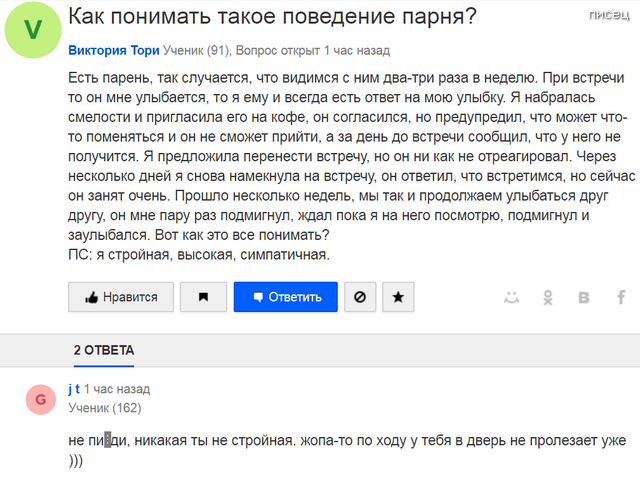This screenshot has width=640, height=481.
Task: Share to Odnoklassniki icon
Action: [548, 297]
